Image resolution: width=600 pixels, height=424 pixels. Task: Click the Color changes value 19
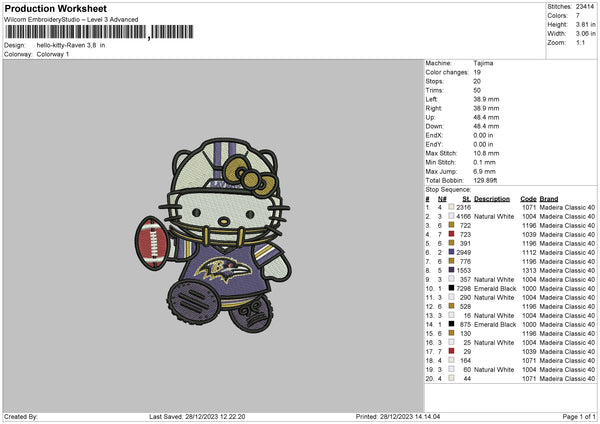tap(477, 72)
